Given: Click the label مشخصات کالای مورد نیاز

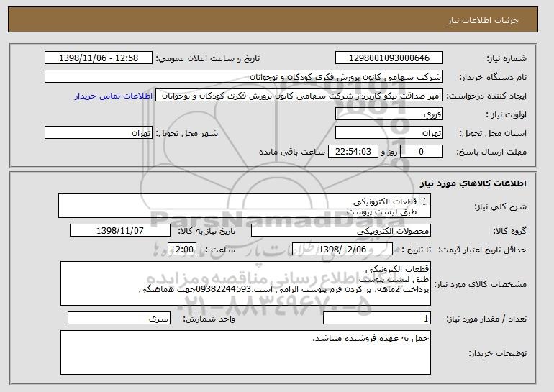Looking at the screenshot, I should (x=480, y=284).
